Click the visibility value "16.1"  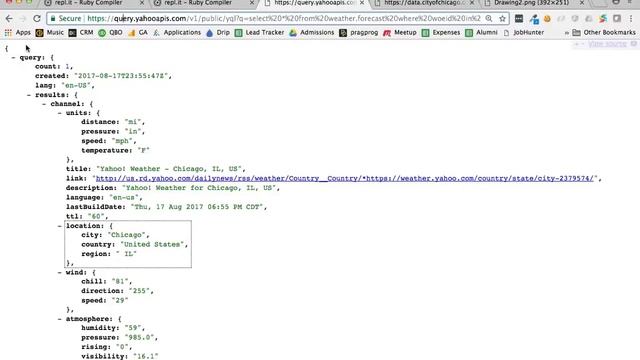click(146, 356)
